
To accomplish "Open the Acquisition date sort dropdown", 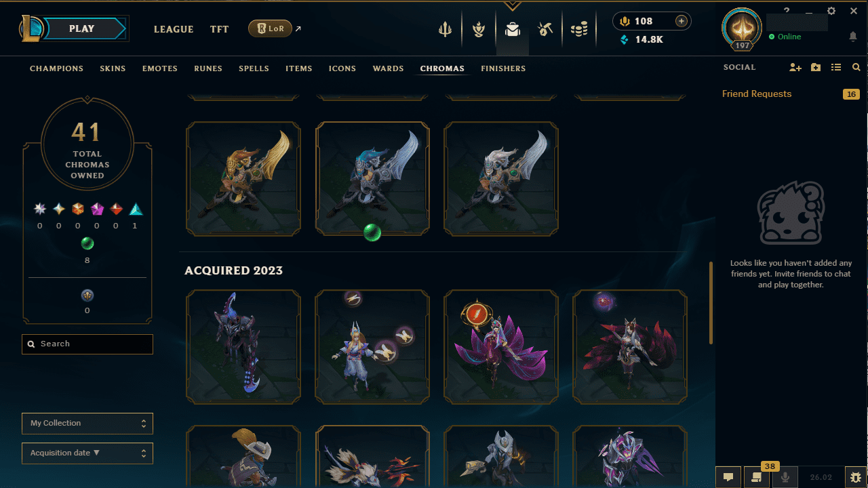I will (87, 453).
